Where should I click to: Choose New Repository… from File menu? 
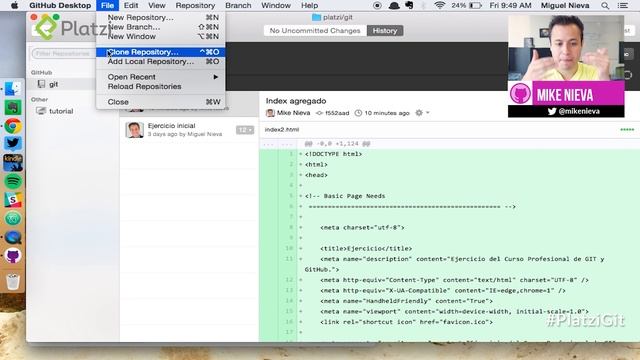tap(160, 18)
